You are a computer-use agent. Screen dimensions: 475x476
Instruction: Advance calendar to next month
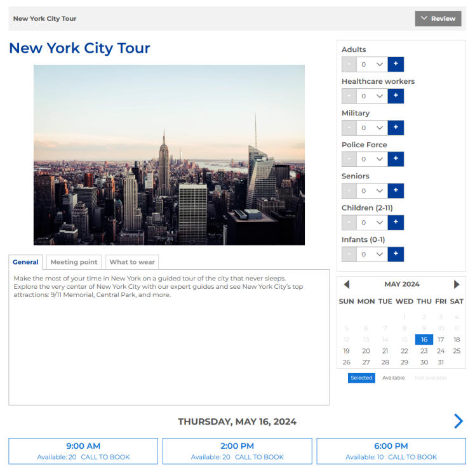pyautogui.click(x=457, y=284)
